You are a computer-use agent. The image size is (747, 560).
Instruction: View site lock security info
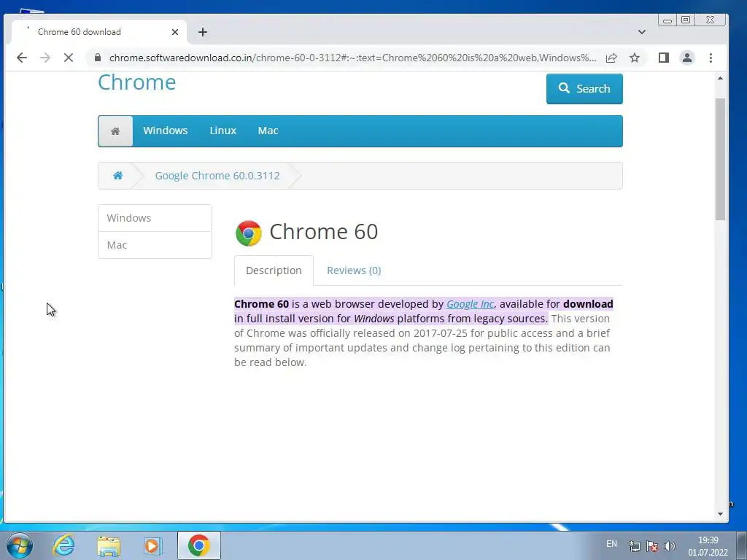click(x=98, y=58)
